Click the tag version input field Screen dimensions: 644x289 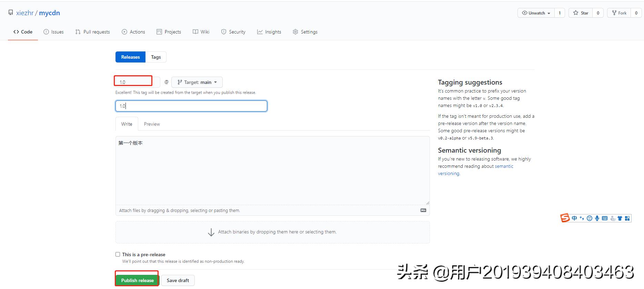pyautogui.click(x=138, y=82)
